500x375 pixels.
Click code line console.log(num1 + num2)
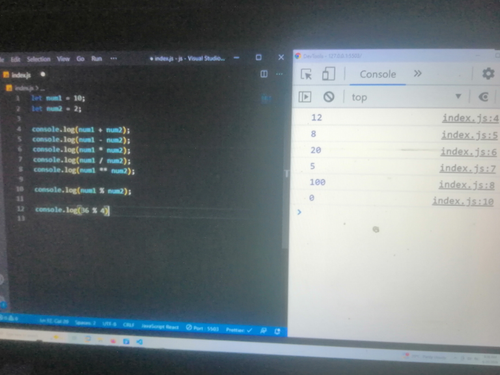[x=81, y=130]
